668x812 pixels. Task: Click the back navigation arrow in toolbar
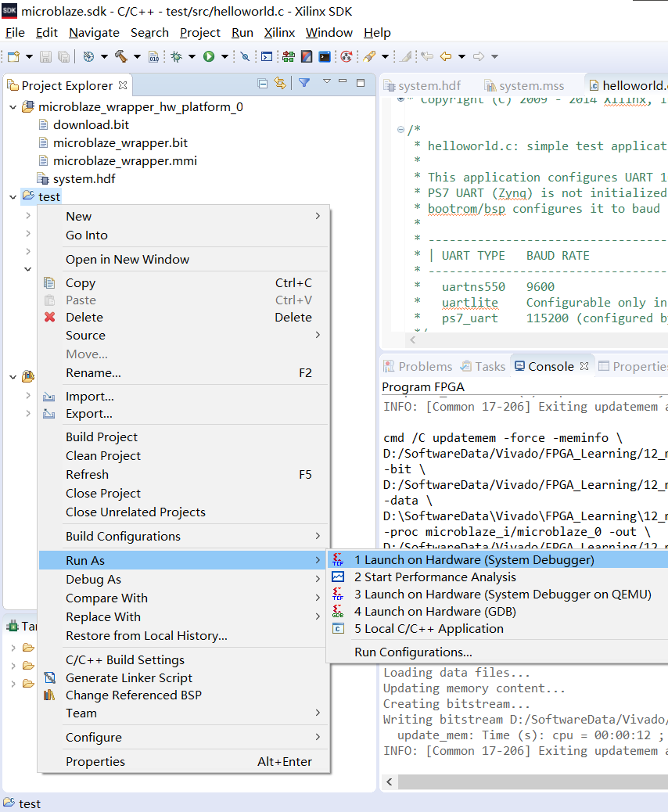point(446,56)
